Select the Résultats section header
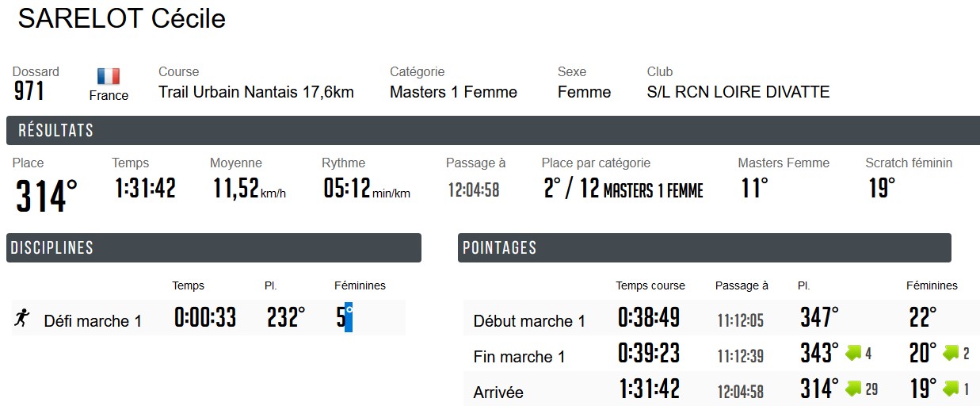This screenshot has width=980, height=406. pos(493,130)
